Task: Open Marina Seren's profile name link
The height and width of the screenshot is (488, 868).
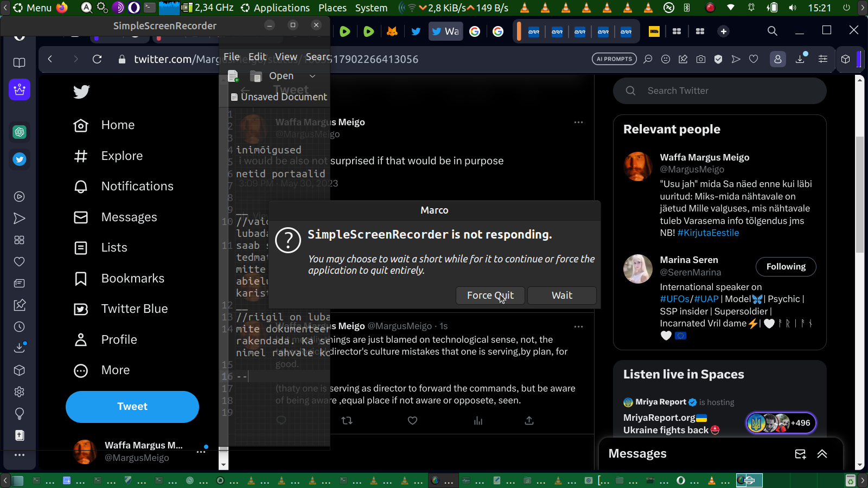Action: [x=689, y=260]
